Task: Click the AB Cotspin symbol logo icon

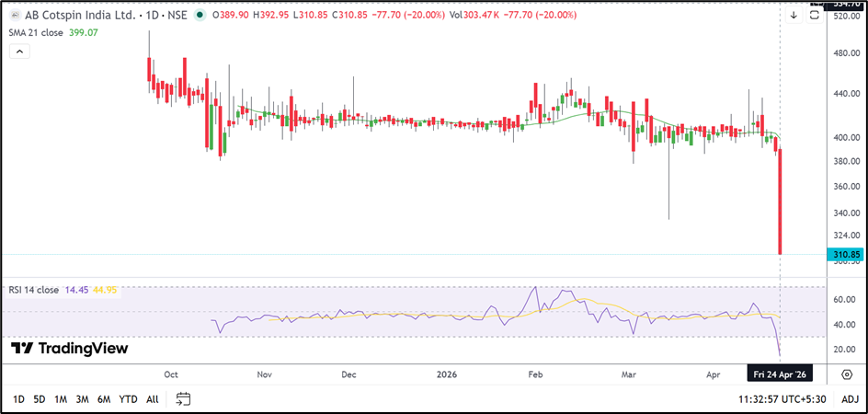Action: tap(16, 16)
